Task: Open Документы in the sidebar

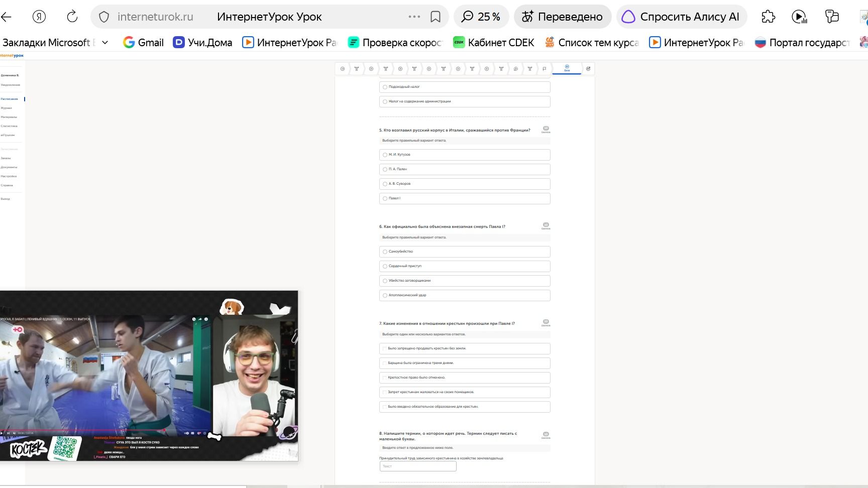Action: pos(9,167)
